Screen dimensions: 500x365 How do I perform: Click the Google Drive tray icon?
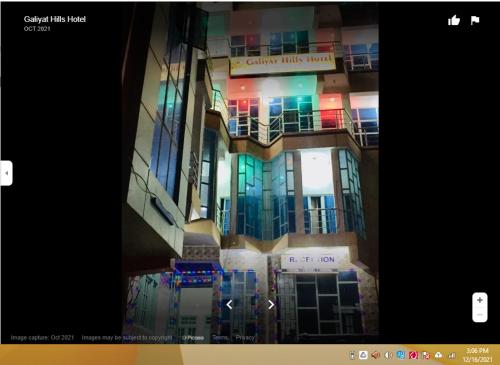pos(363,355)
